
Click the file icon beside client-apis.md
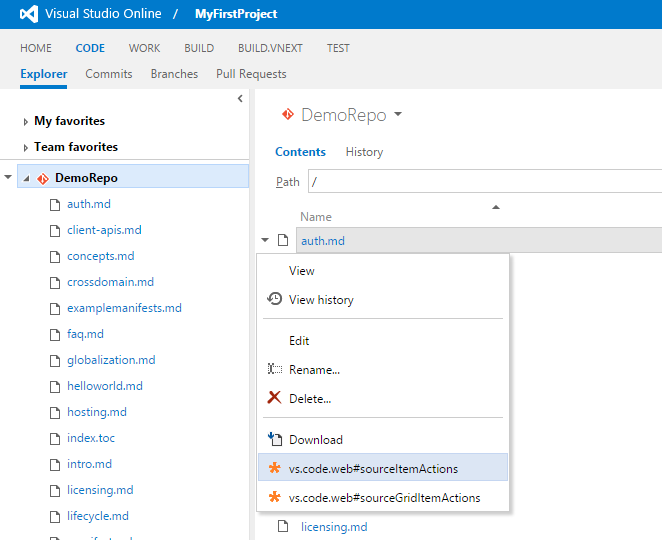[55, 231]
